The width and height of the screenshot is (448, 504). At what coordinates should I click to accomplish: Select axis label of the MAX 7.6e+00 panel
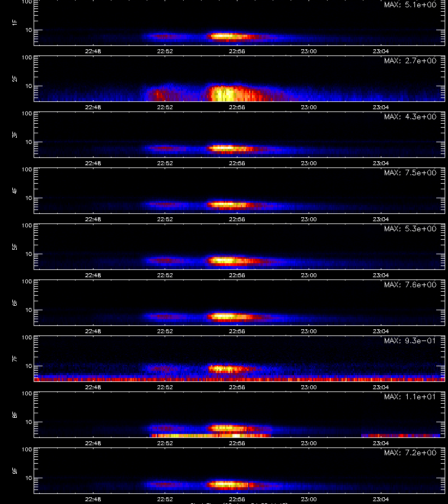pos(15,302)
